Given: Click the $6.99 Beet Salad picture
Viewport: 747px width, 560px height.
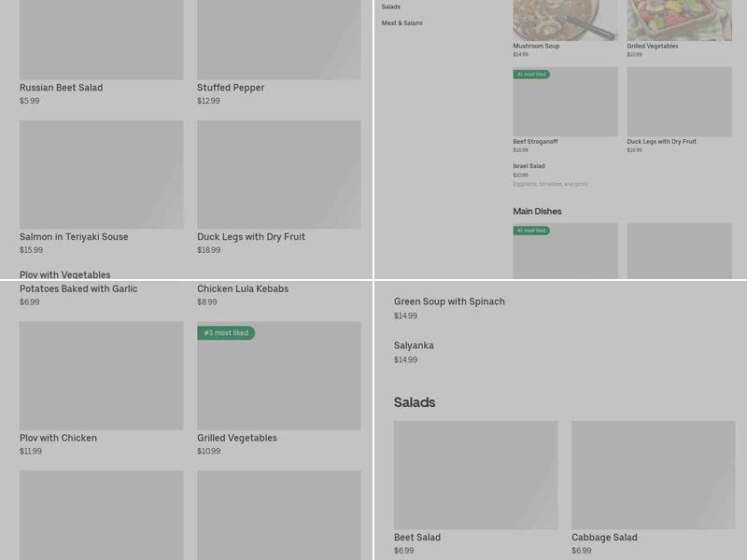Looking at the screenshot, I should click(x=475, y=474).
